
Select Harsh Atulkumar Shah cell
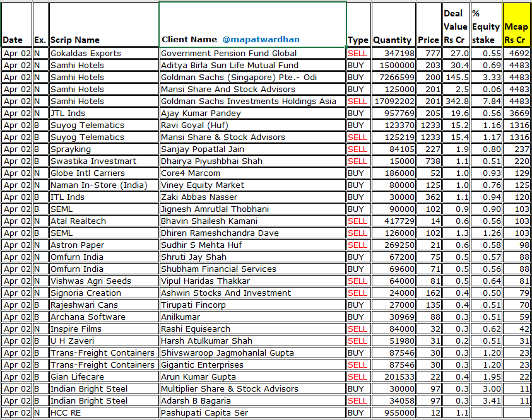tap(252, 341)
